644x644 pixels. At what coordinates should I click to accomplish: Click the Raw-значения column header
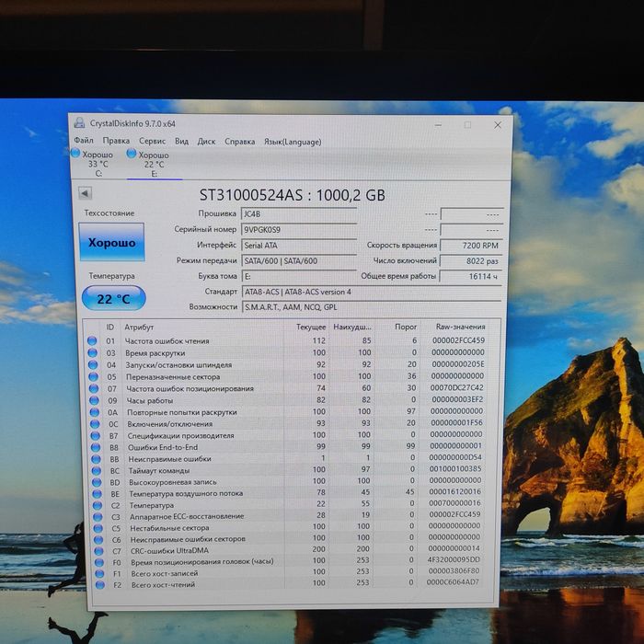tap(460, 327)
